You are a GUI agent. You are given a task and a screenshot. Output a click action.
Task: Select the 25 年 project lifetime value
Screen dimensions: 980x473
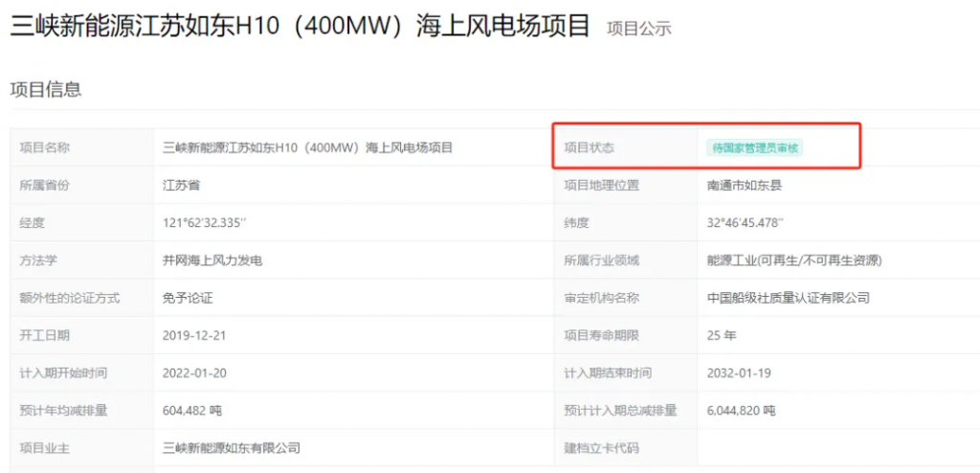[723, 335]
